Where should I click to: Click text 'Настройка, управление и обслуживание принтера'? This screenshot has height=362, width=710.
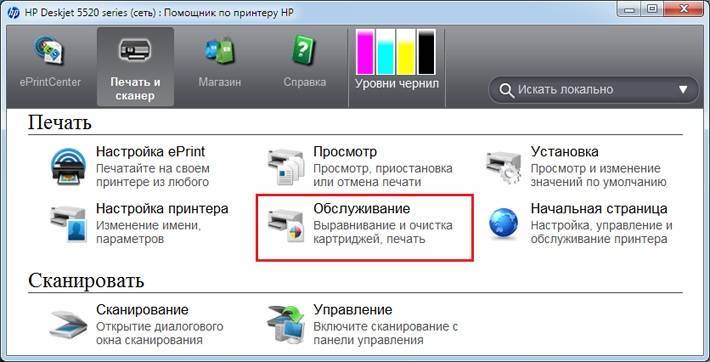tap(602, 232)
